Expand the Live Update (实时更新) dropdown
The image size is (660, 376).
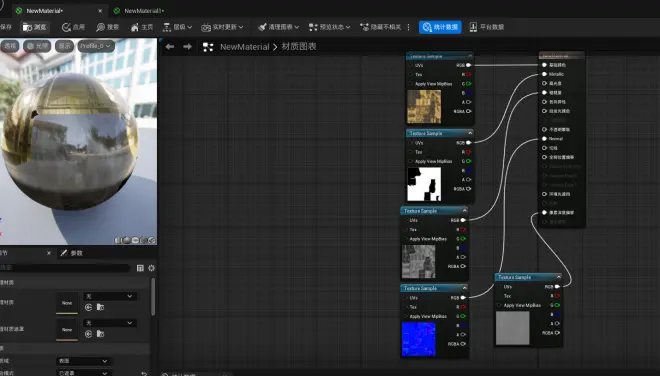click(222, 27)
